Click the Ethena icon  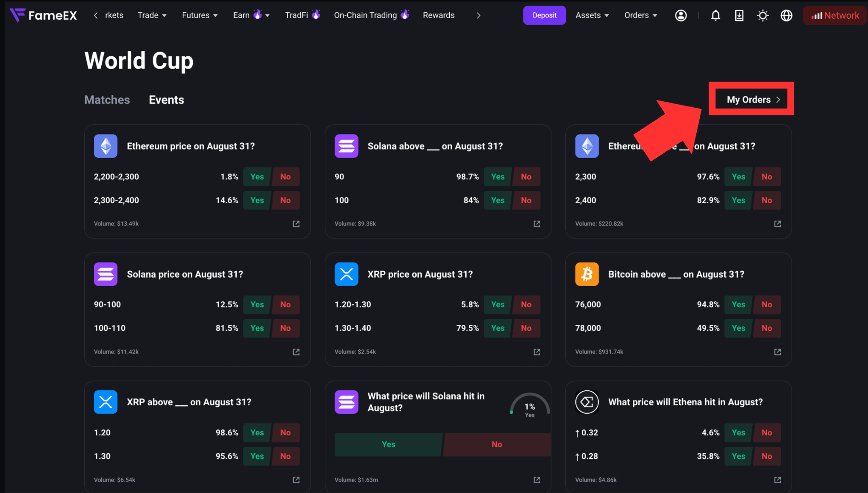pos(587,402)
